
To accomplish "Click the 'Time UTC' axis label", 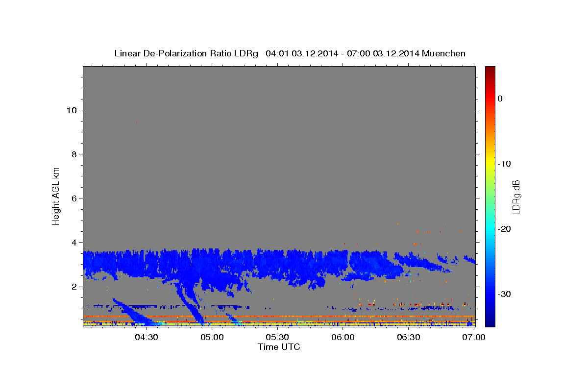I will coord(279,347).
